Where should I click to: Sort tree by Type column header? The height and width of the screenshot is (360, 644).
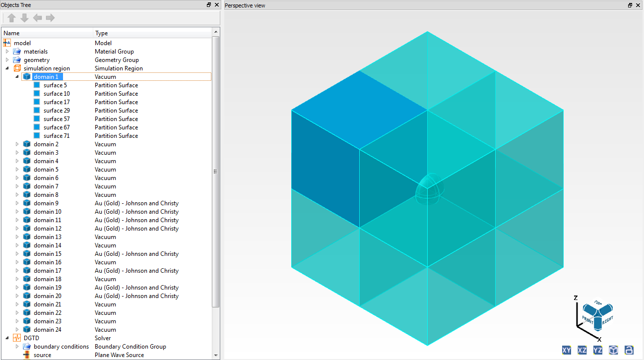tap(153, 33)
